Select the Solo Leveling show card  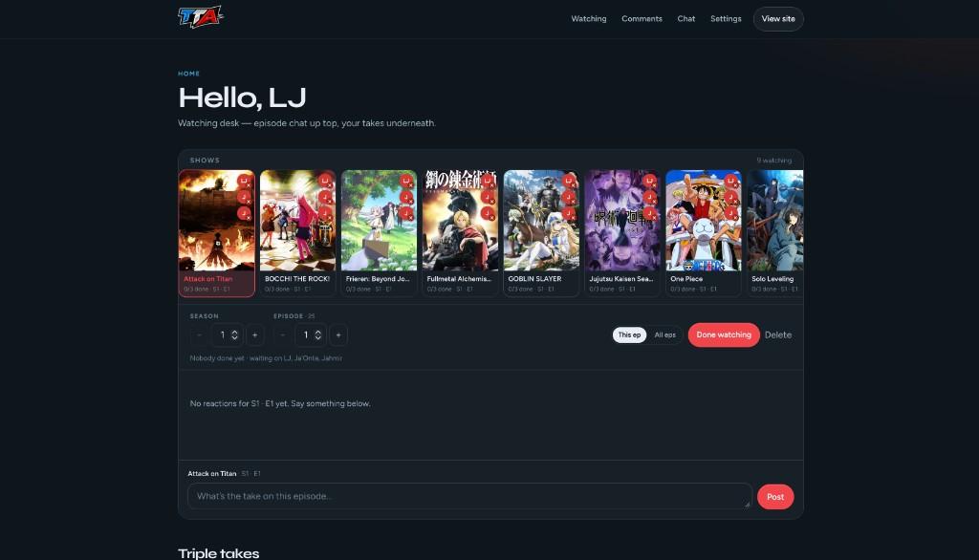[774, 233]
